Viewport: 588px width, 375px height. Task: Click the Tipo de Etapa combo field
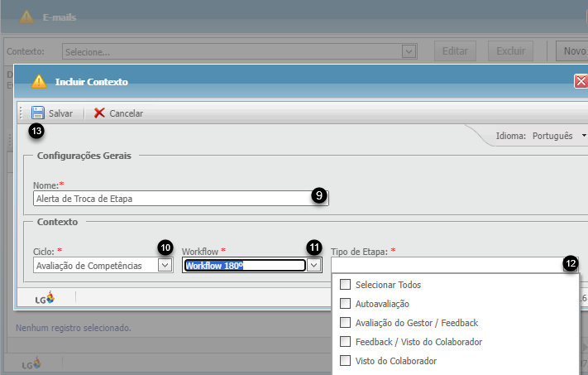455,265
